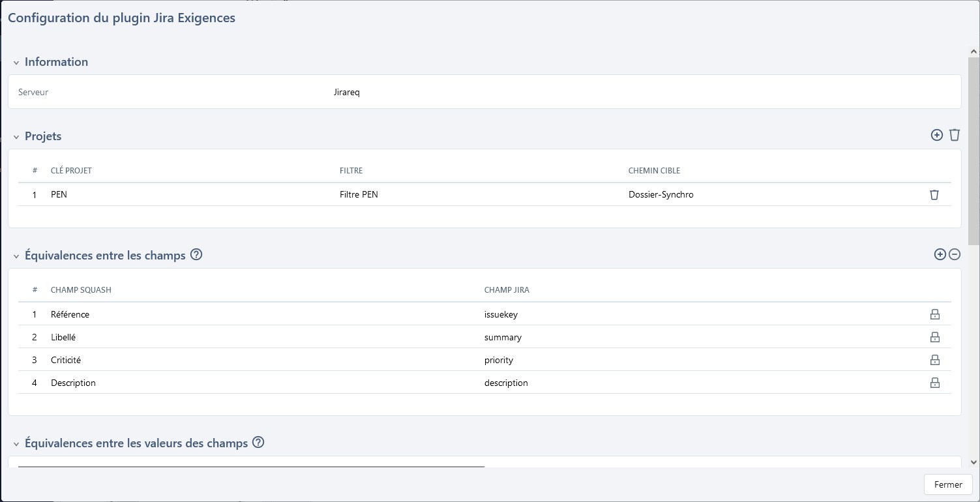Click the lowercase description Jira field value
The image size is (980, 502).
tap(506, 383)
